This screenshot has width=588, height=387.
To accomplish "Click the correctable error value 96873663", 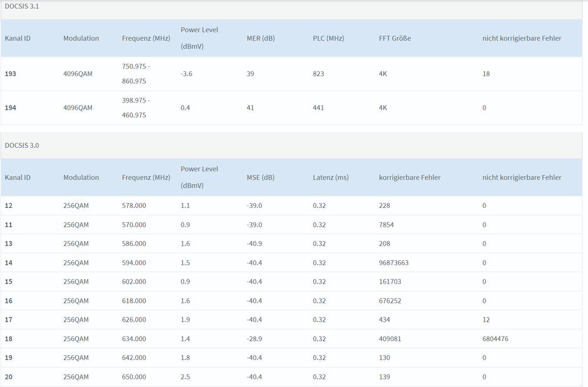I will point(394,263).
